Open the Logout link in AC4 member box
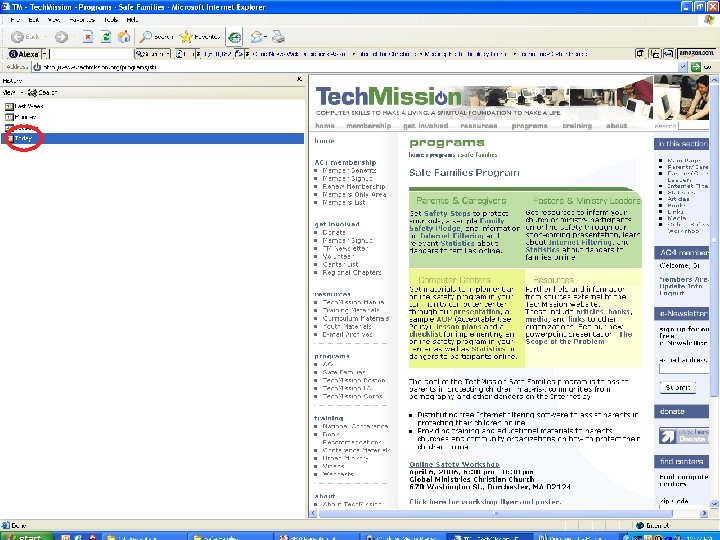Screen dimensions: 720x540 point(671,293)
